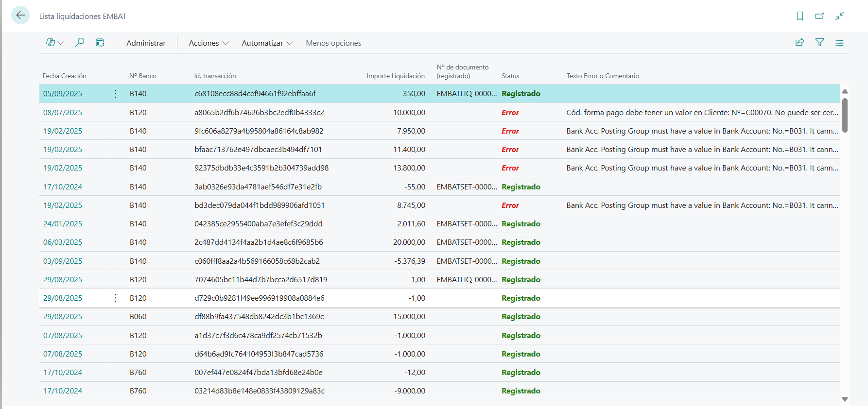Click the collapse page arrows icon

pos(839,16)
